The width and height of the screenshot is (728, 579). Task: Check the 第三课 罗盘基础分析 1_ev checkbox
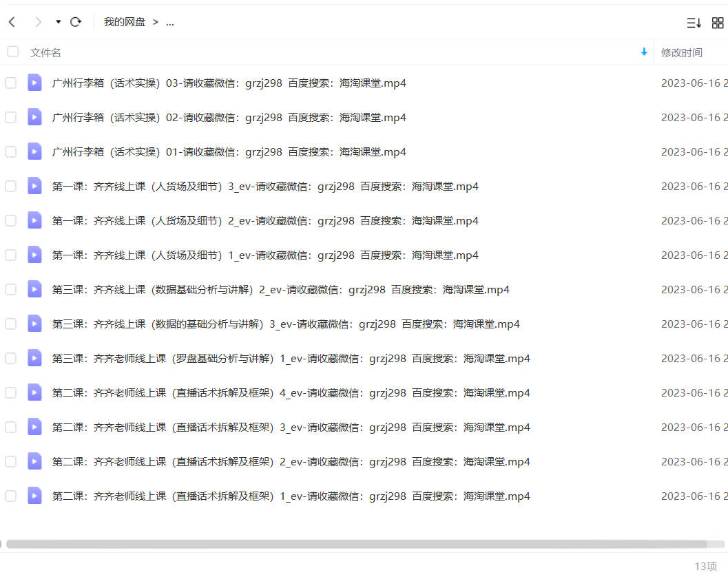point(11,358)
